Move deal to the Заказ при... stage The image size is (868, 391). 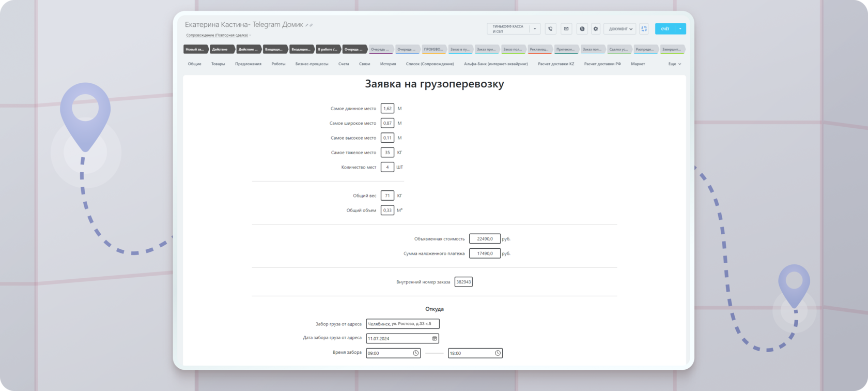pyautogui.click(x=487, y=49)
